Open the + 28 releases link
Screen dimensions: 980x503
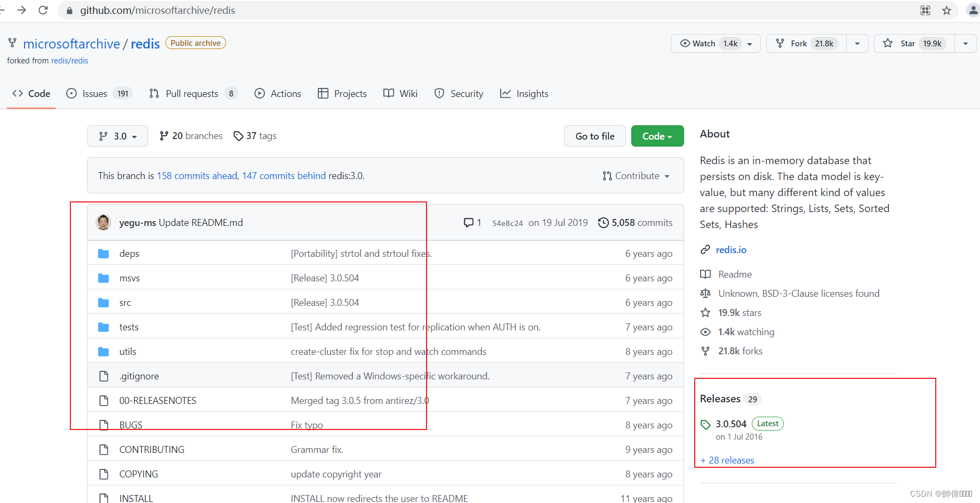click(x=727, y=460)
